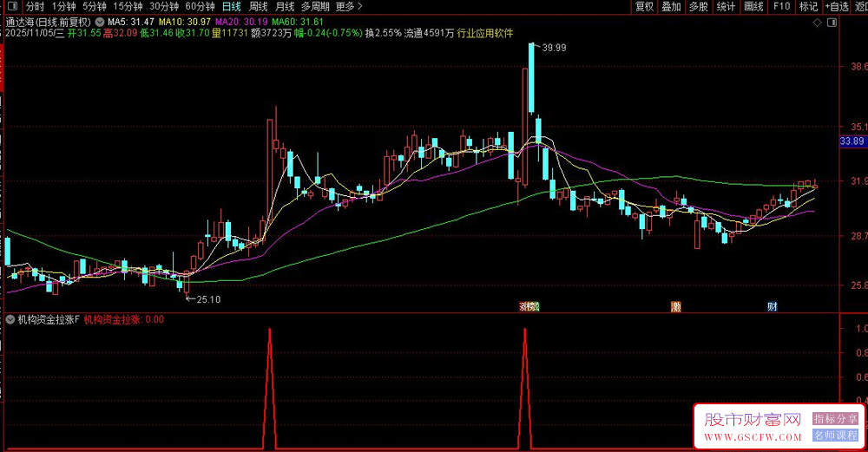Click the 标记 mark button
This screenshot has width=868, height=452.
click(808, 7)
